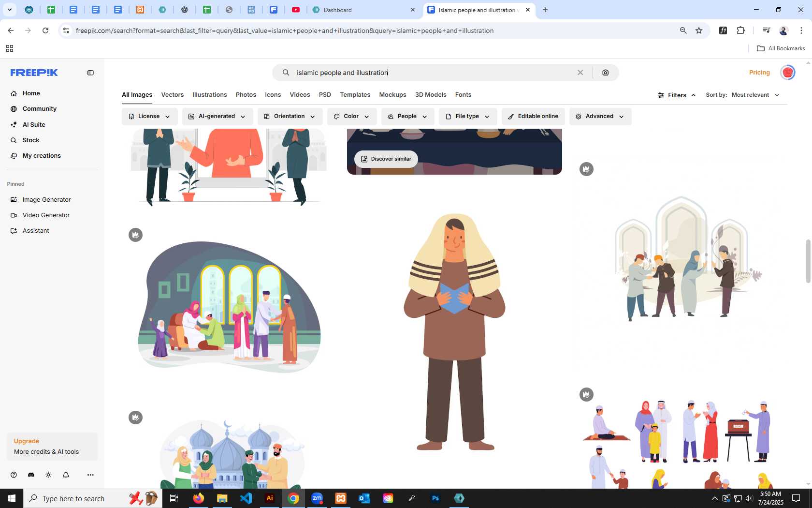Collapse the Freepik sidebar panel
The width and height of the screenshot is (812, 508).
(x=90, y=73)
